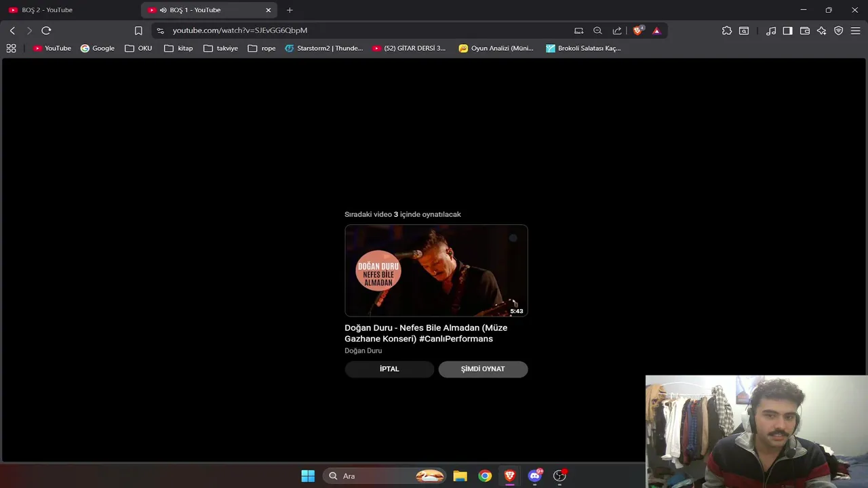Screen dimensions: 868x488
Task: Open the music note playlist icon
Action: coord(771,30)
